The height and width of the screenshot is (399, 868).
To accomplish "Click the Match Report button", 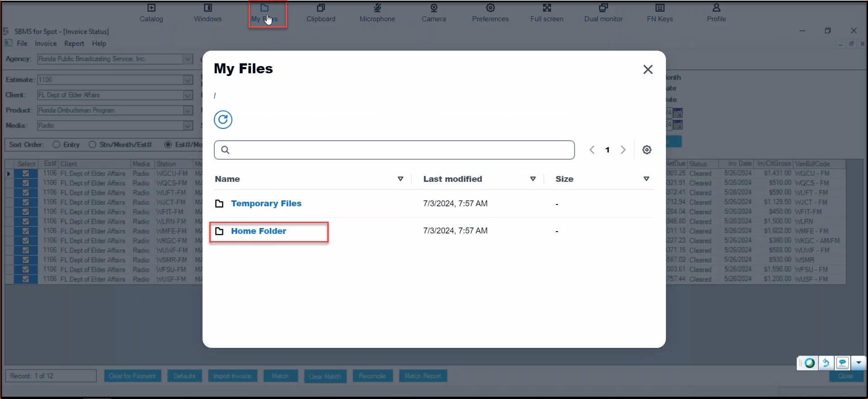I will (423, 376).
